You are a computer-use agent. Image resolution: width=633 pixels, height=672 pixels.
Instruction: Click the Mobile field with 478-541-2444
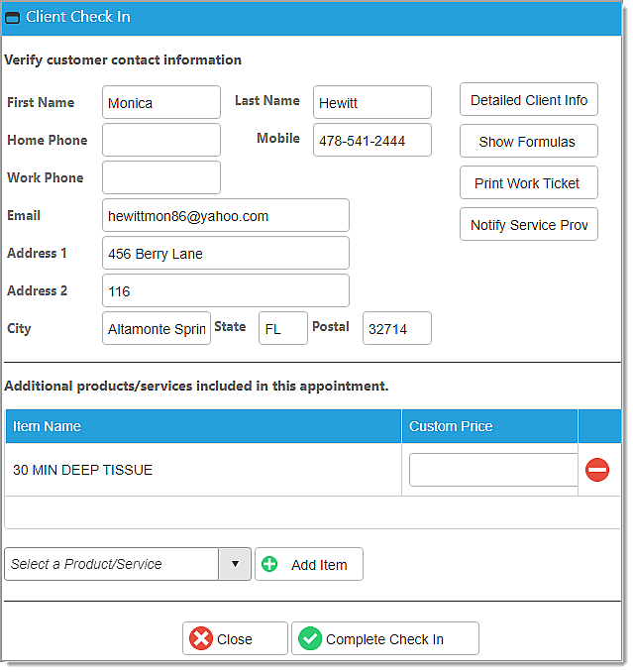pos(372,140)
